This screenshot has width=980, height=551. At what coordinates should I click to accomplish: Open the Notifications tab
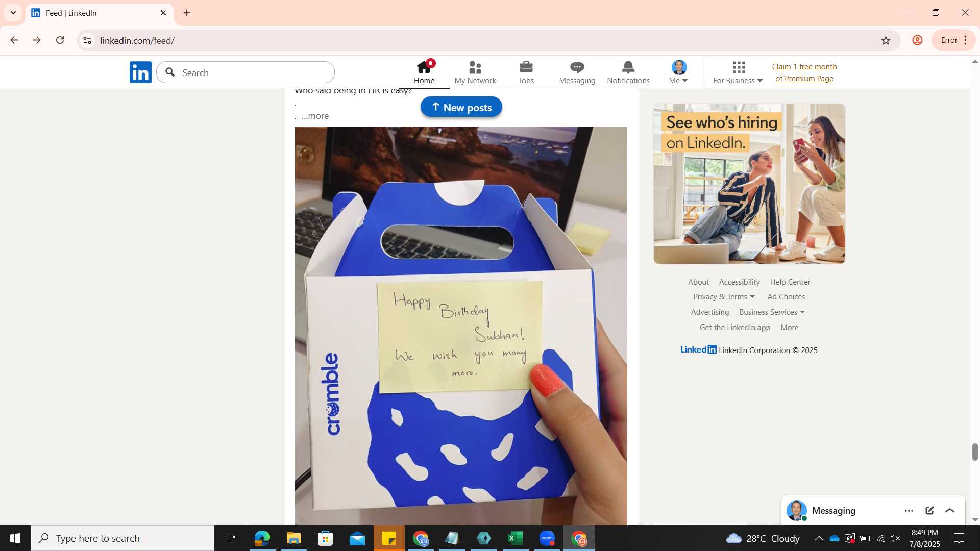coord(628,72)
